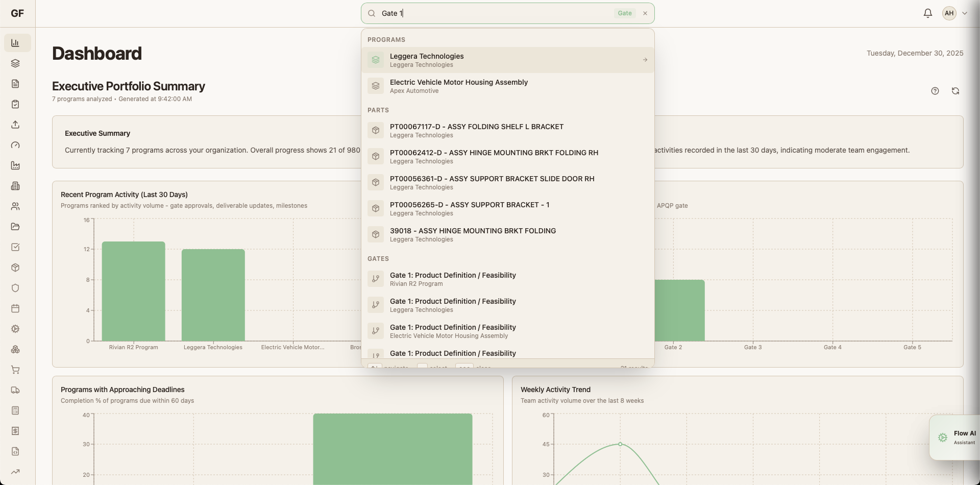Open the calendar icon in sidebar
Viewport: 980px width, 485px height.
pyautogui.click(x=15, y=308)
